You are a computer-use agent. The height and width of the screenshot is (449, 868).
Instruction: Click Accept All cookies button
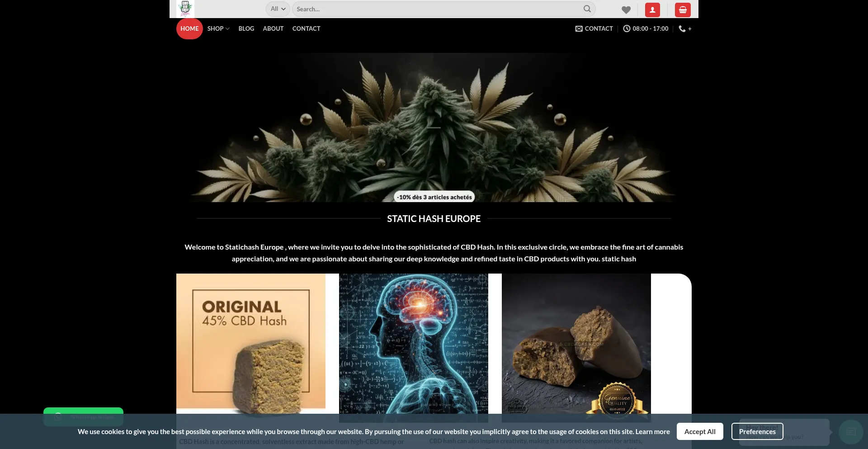[700, 431]
